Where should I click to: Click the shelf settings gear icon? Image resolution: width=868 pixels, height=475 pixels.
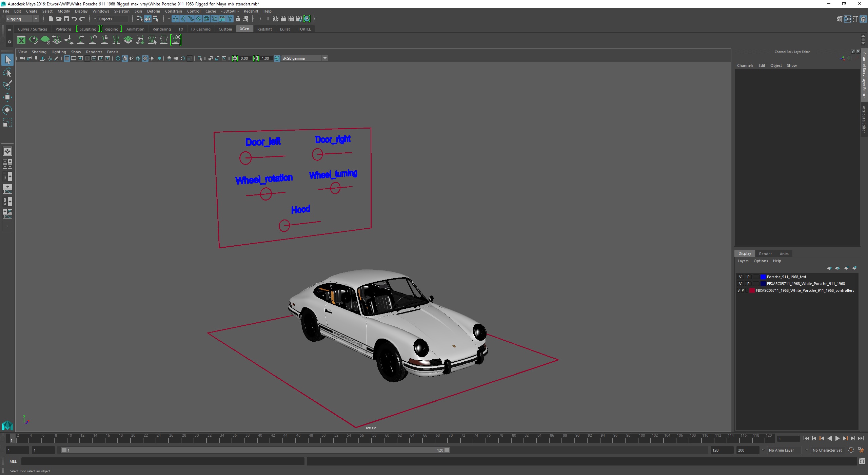click(x=9, y=42)
